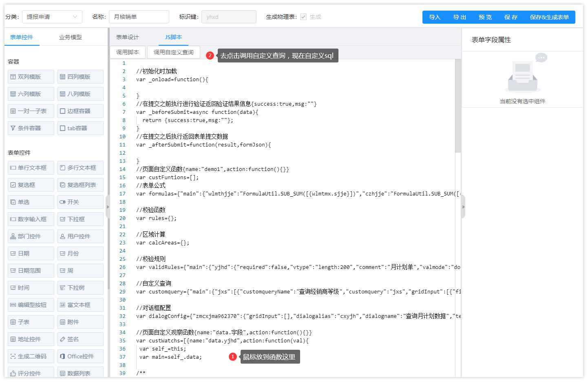Viewport: 588px width, 382px height.
Task: Click the 生成二维码 scan icon
Action: [13, 356]
